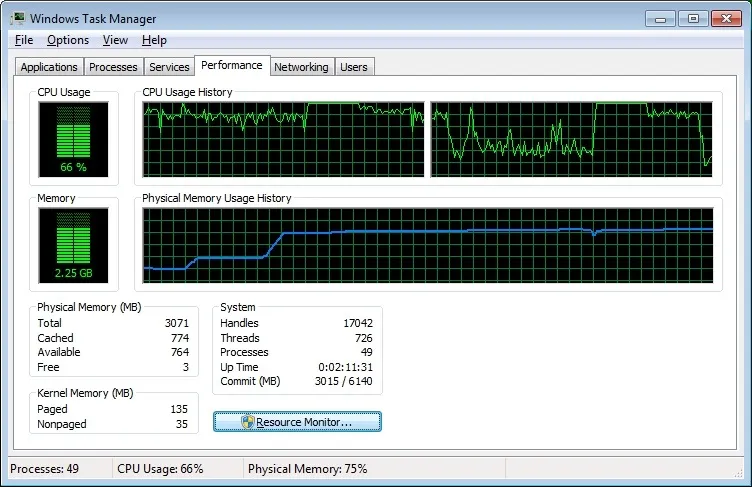
Task: Click the Physical Memory Usage History graph
Action: point(428,245)
